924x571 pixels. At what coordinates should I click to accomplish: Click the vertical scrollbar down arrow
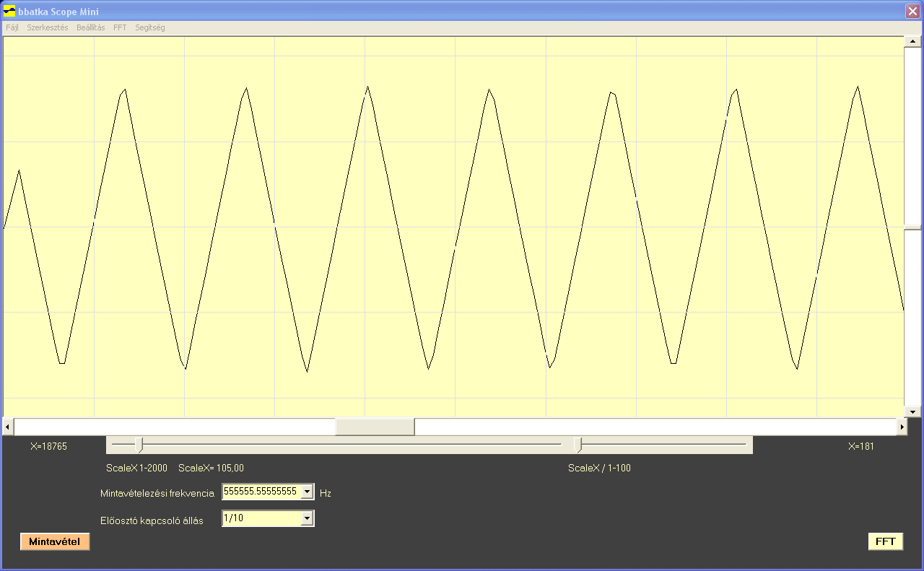[x=912, y=411]
